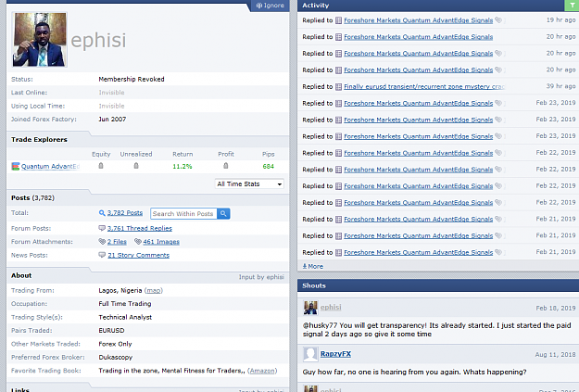The image size is (579, 392).
Task: Click the Technical Analyst trading style text
Action: [x=125, y=317]
